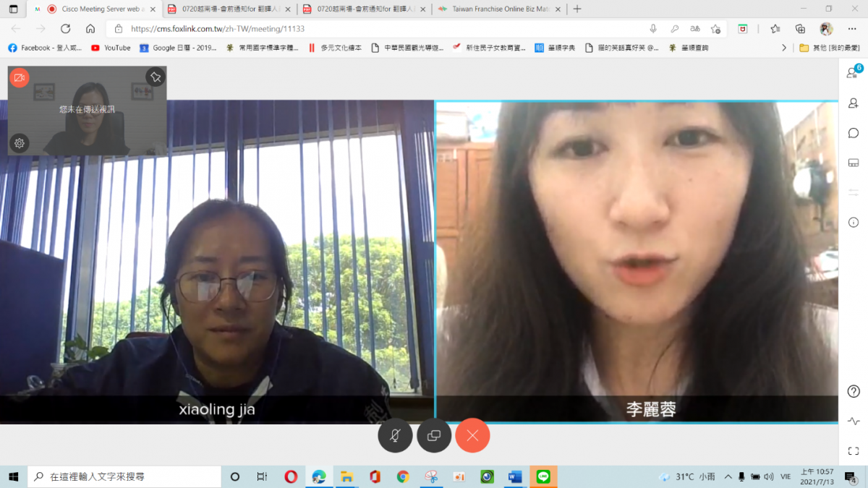Turn on the camera video
Viewport: 868px width, 488px height.
[20, 77]
